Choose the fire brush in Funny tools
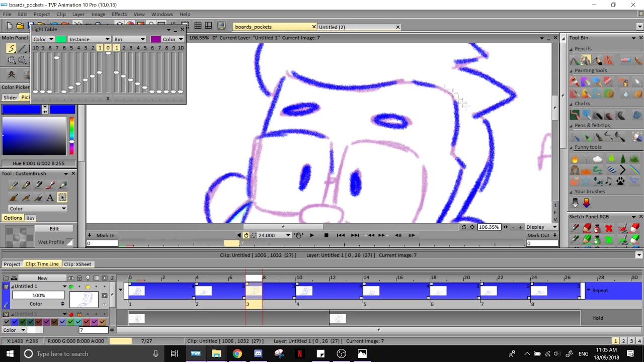Viewport: 644px width, 362px height. tap(575, 159)
